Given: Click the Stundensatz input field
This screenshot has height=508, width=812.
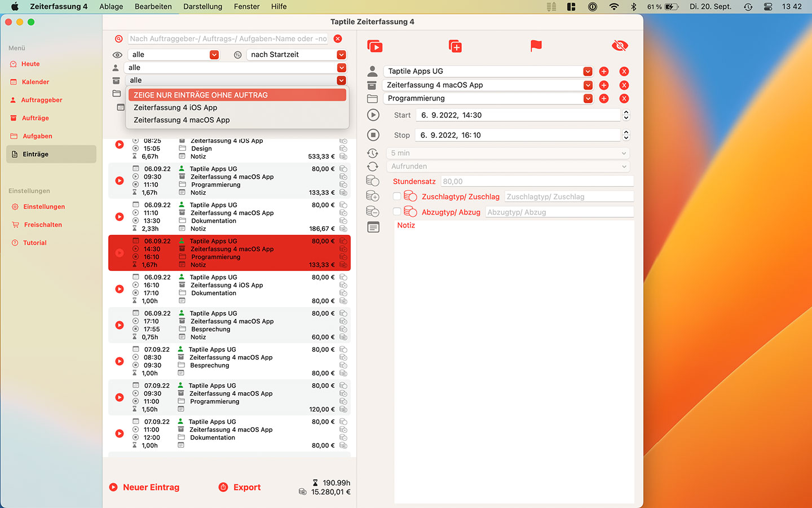Looking at the screenshot, I should (537, 181).
